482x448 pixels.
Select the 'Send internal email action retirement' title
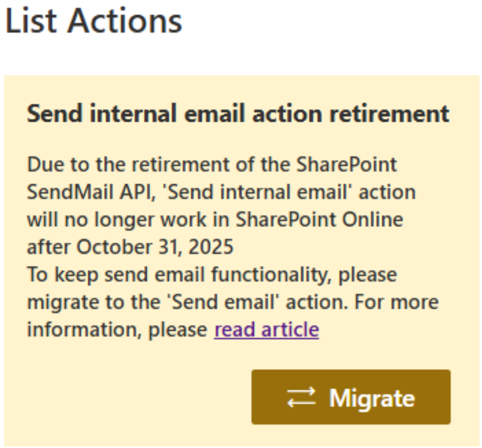[x=238, y=113]
